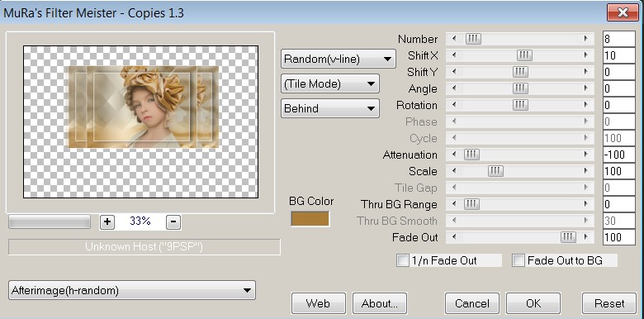Enable the 1/n Fade Out checkbox
The image size is (644, 319).
tap(403, 260)
